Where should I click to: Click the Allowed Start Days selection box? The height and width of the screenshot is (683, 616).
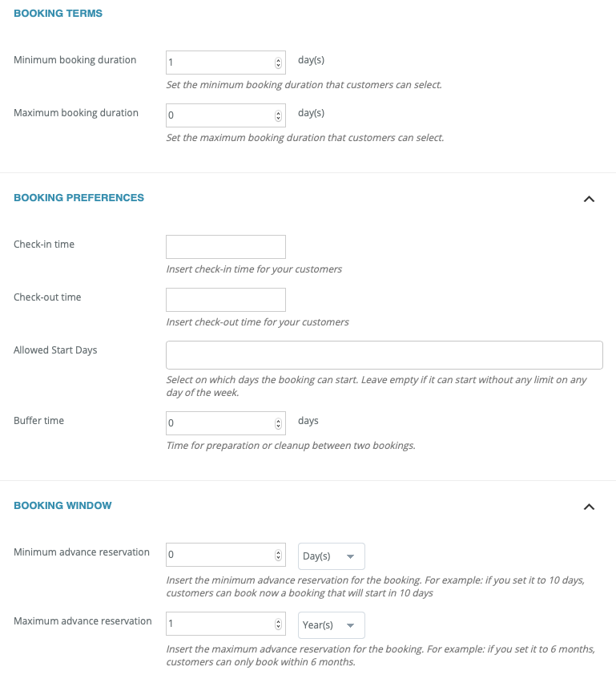pyautogui.click(x=384, y=355)
